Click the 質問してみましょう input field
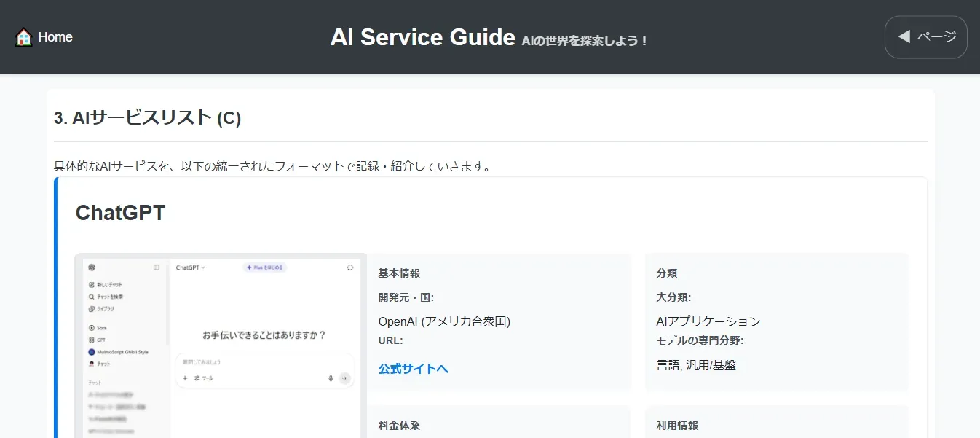980x438 pixels. (211, 362)
